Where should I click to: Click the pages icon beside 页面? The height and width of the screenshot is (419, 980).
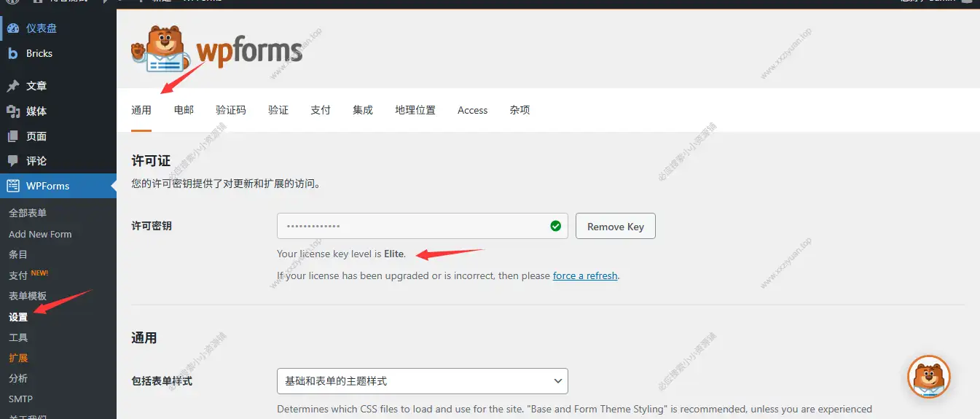12,136
